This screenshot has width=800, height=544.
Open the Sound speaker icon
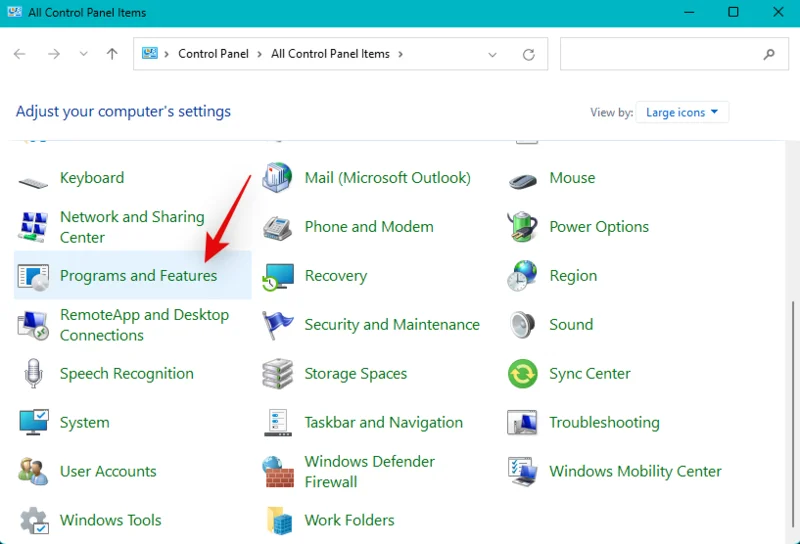pos(522,325)
